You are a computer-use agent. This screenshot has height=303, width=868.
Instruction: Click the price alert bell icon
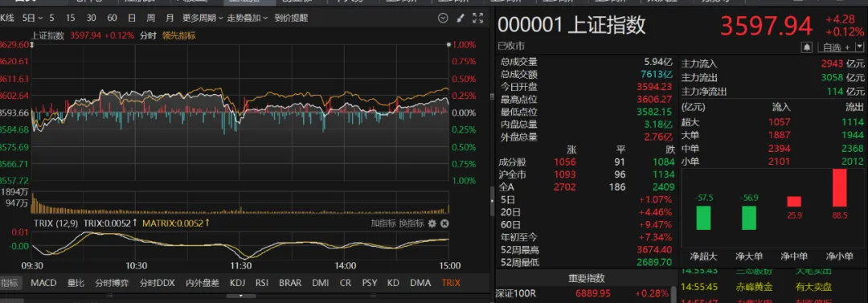coord(808,47)
